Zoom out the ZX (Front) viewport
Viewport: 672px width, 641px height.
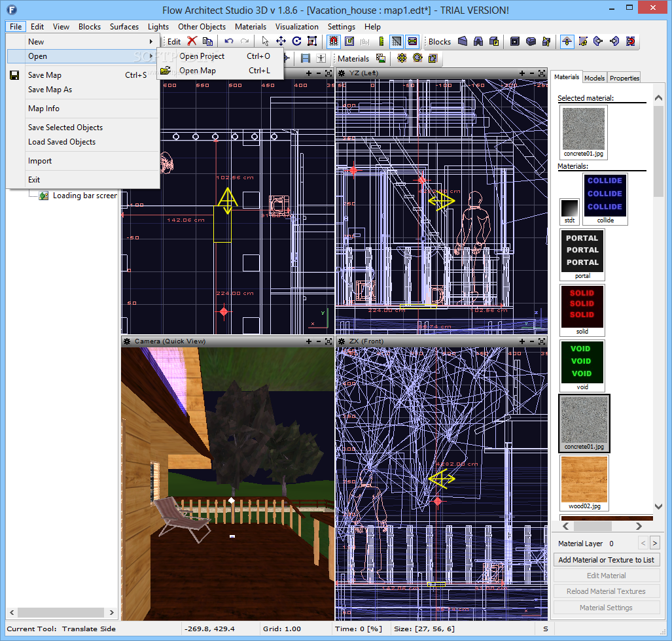coord(532,341)
